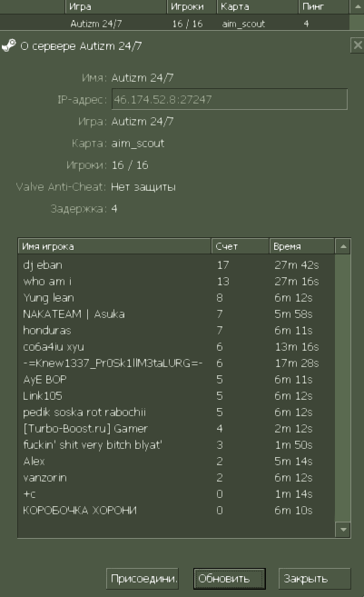Click the Steam logo icon in dialog title
Viewport: 364px width, 597px height.
click(9, 45)
